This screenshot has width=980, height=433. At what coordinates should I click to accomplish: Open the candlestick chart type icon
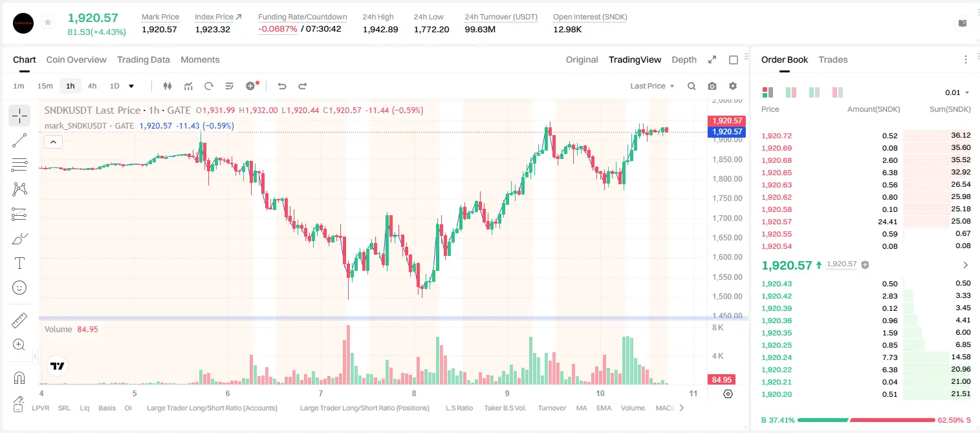[x=168, y=86]
